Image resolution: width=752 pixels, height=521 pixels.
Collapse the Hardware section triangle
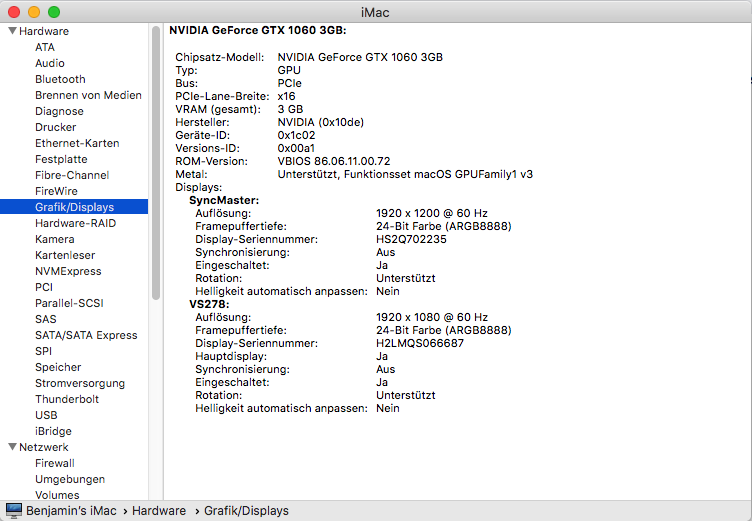pos(12,31)
